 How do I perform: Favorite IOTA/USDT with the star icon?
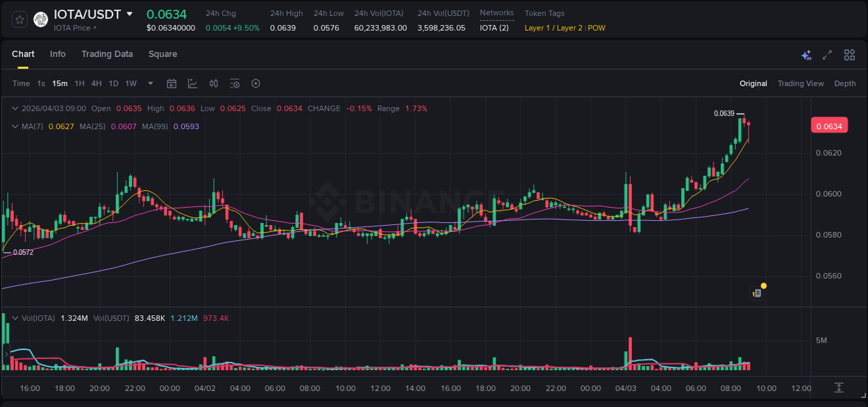pos(19,19)
